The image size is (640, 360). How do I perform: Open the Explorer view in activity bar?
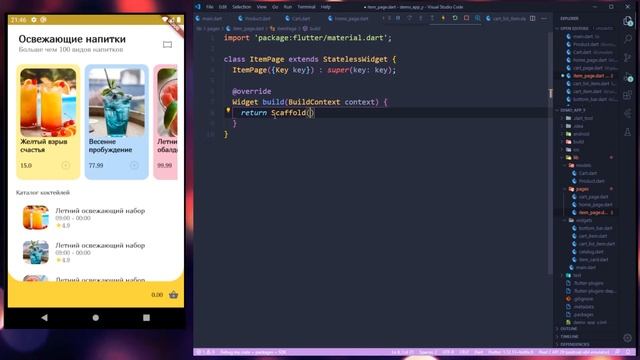click(628, 21)
